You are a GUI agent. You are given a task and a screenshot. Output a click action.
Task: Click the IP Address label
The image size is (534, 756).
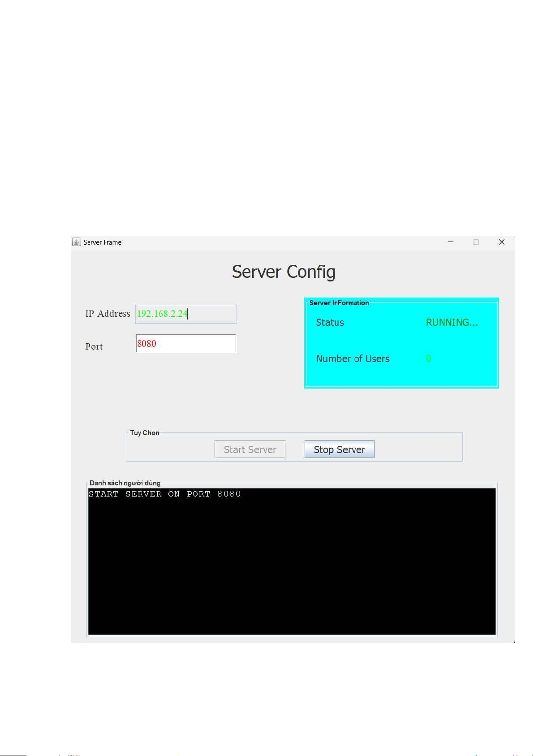coord(108,314)
